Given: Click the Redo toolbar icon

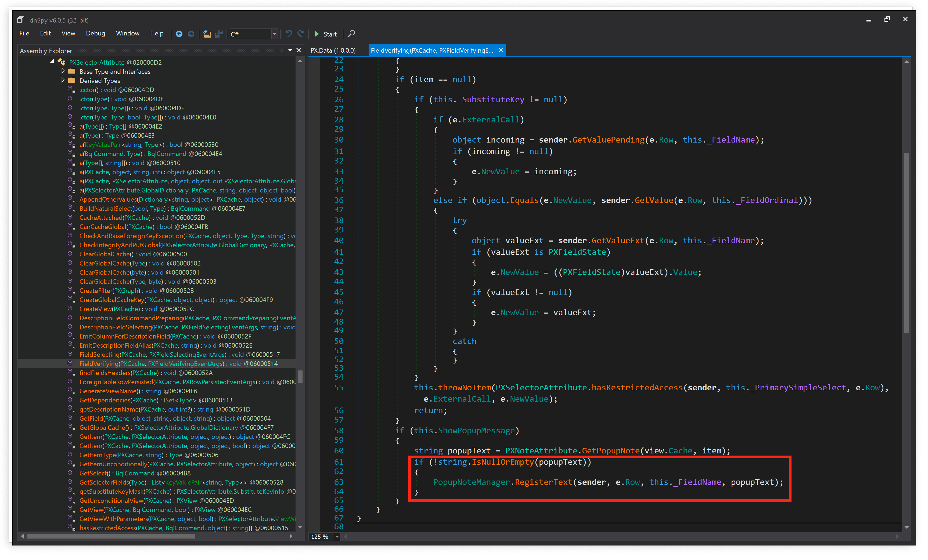Looking at the screenshot, I should click(x=301, y=34).
